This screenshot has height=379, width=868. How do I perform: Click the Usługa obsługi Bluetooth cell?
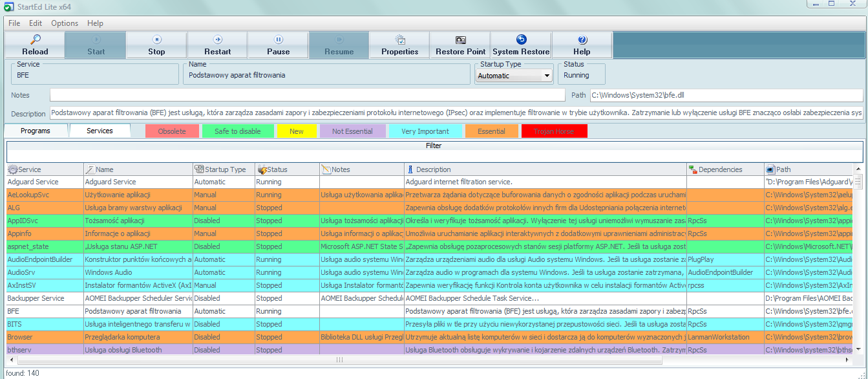click(x=138, y=350)
